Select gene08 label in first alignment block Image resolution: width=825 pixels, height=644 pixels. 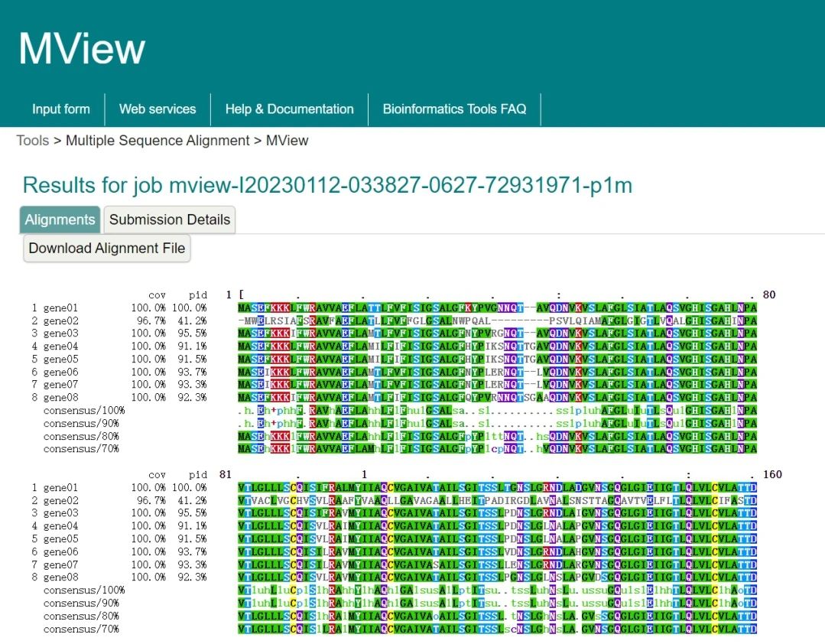pyautogui.click(x=60, y=397)
